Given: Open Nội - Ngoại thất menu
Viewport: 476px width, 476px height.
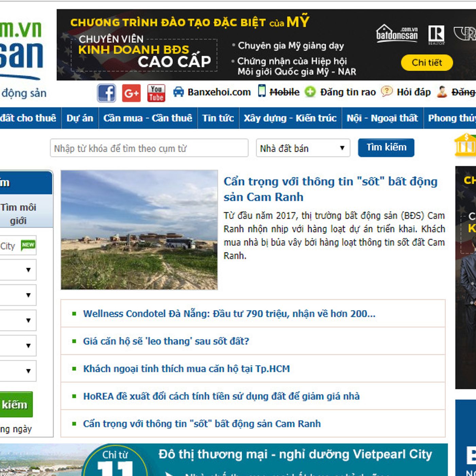Looking at the screenshot, I should tap(382, 118).
